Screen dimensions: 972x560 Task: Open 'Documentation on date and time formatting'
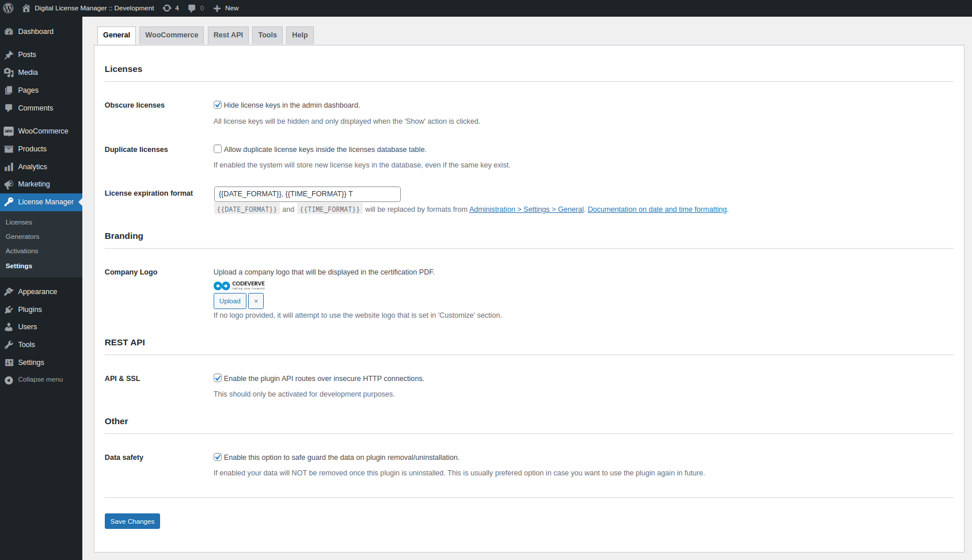tap(657, 209)
